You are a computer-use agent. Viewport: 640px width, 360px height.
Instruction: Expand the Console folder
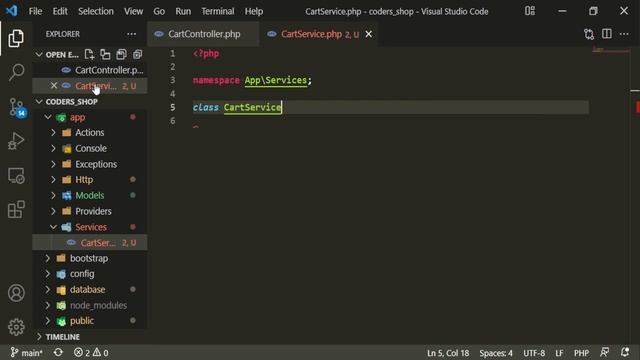[53, 149]
